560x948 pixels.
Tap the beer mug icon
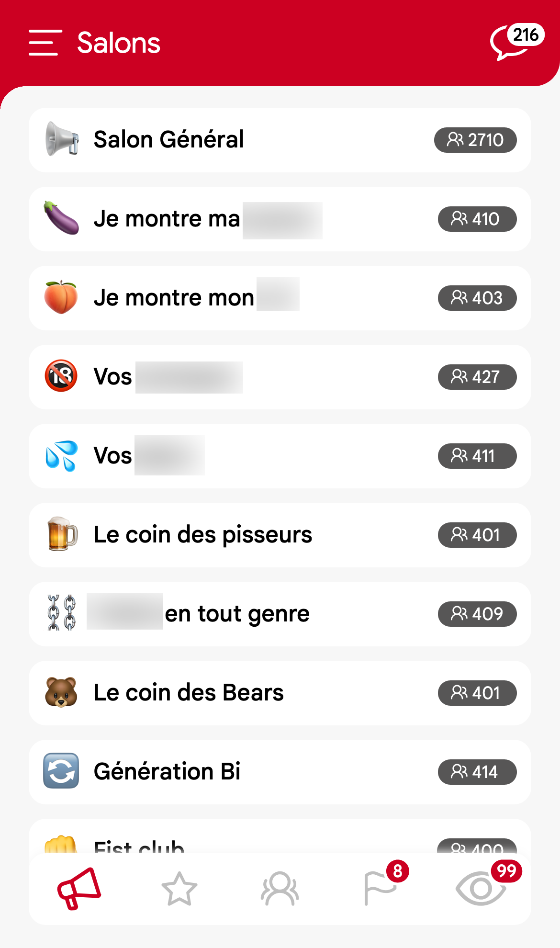click(62, 534)
